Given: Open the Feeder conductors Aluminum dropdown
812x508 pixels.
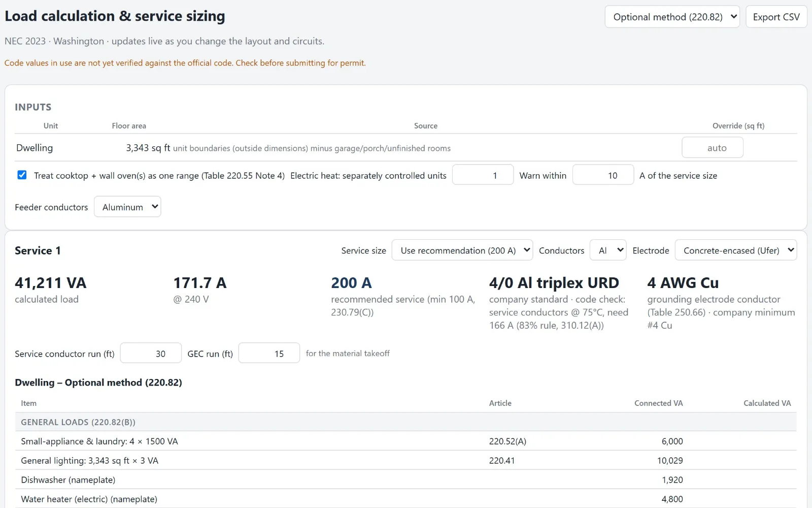Looking at the screenshot, I should [x=127, y=207].
